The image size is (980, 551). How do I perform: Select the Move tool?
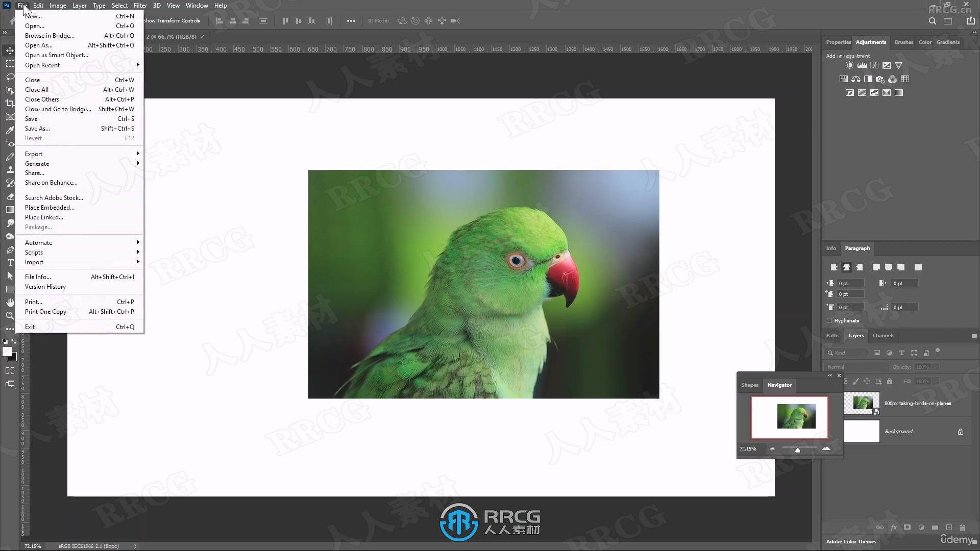[x=10, y=51]
